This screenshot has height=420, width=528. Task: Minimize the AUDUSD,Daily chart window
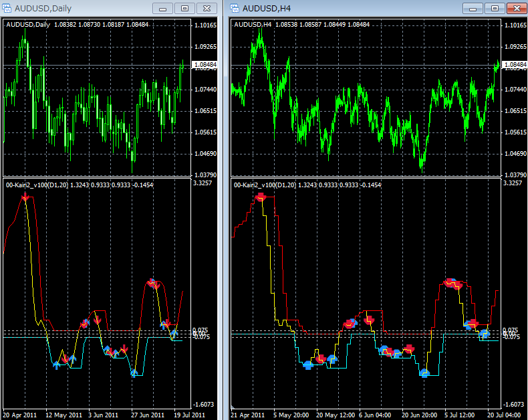(x=162, y=9)
